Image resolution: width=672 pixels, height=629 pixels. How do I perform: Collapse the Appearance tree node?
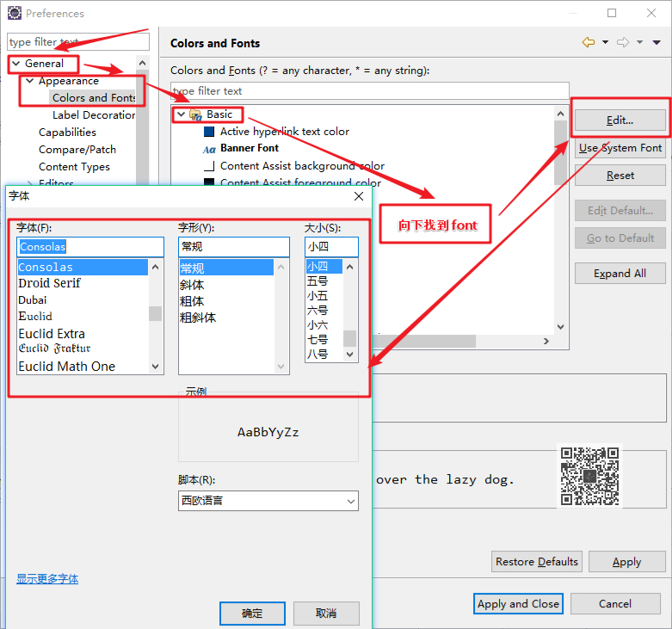[29, 81]
